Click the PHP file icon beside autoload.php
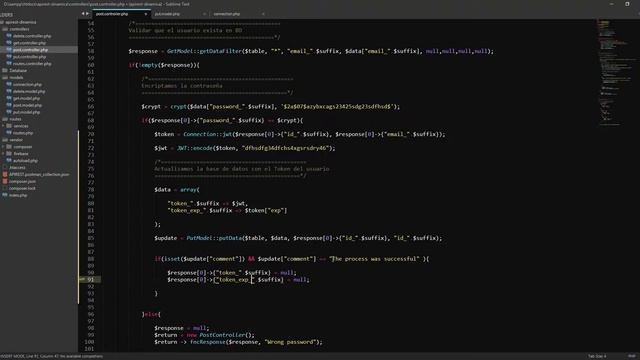 (x=9, y=160)
